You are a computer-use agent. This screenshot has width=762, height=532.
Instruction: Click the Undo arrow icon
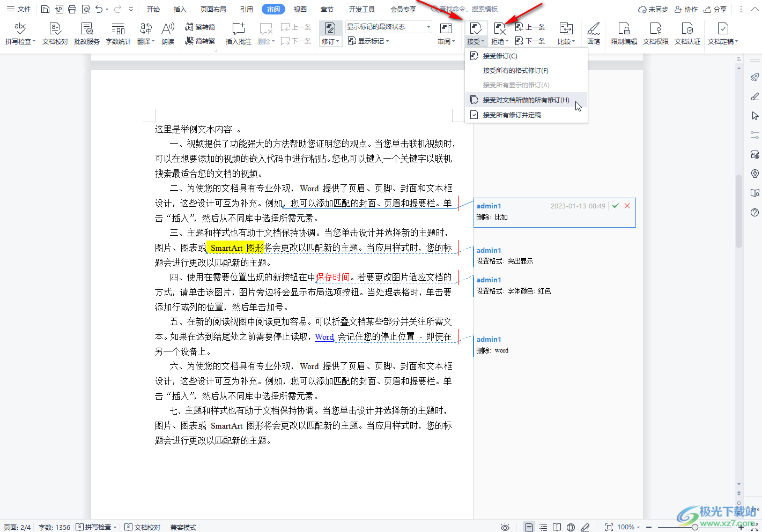[x=99, y=9]
